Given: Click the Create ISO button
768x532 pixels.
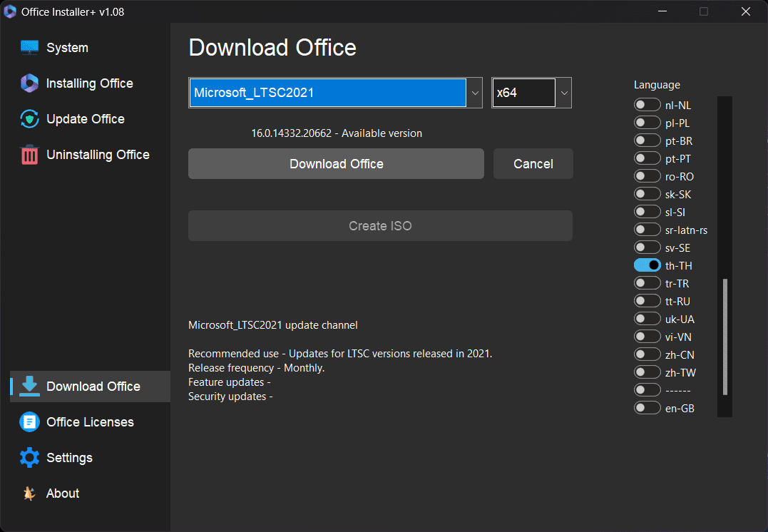Looking at the screenshot, I should click(x=380, y=226).
